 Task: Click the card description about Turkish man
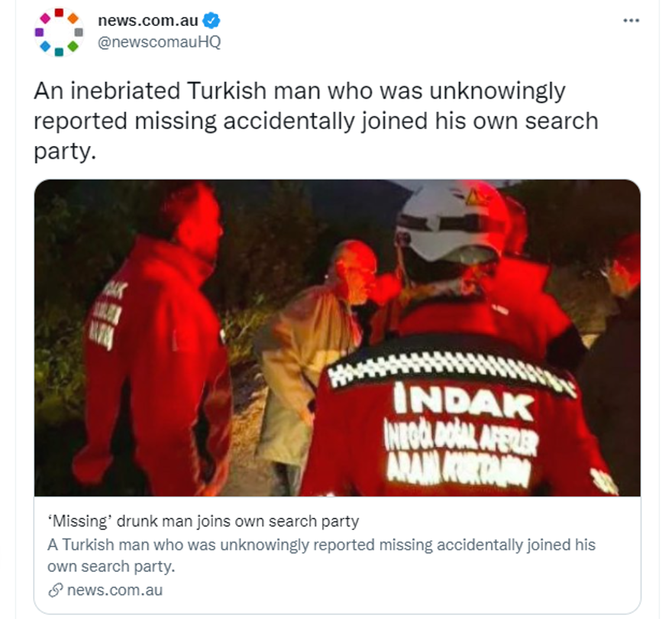(321, 556)
